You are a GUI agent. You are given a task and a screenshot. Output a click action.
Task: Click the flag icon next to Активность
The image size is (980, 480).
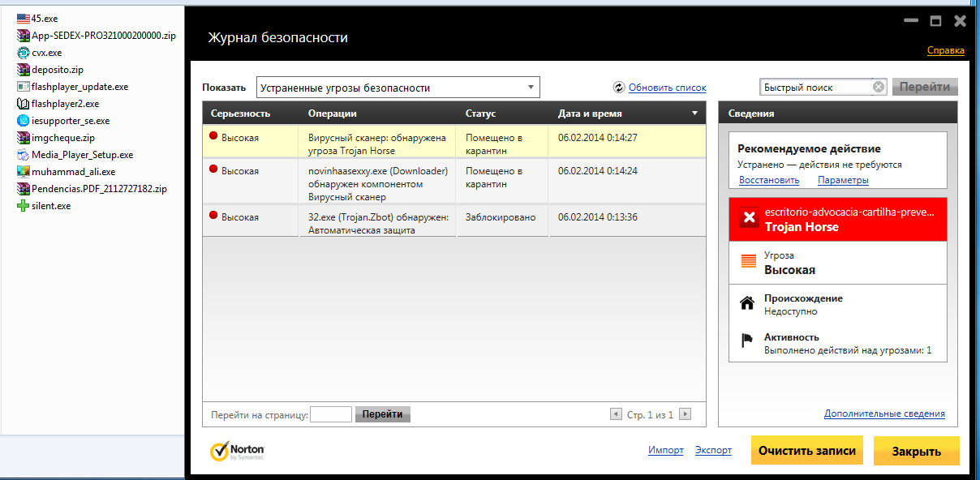point(747,342)
